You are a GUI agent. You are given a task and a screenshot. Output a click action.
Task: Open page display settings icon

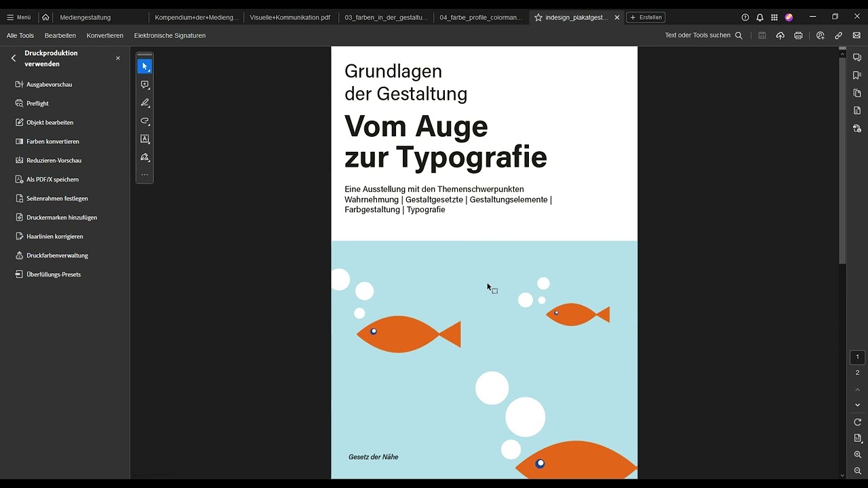857,439
